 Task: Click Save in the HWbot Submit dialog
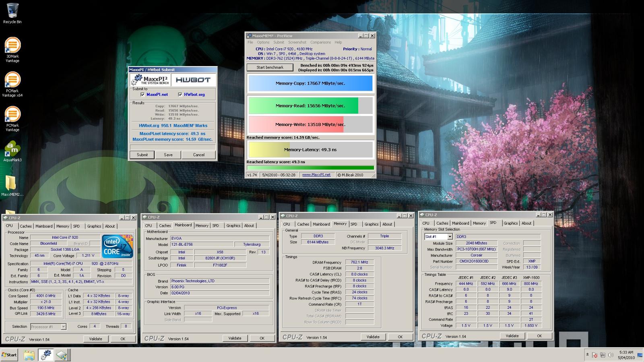168,155
